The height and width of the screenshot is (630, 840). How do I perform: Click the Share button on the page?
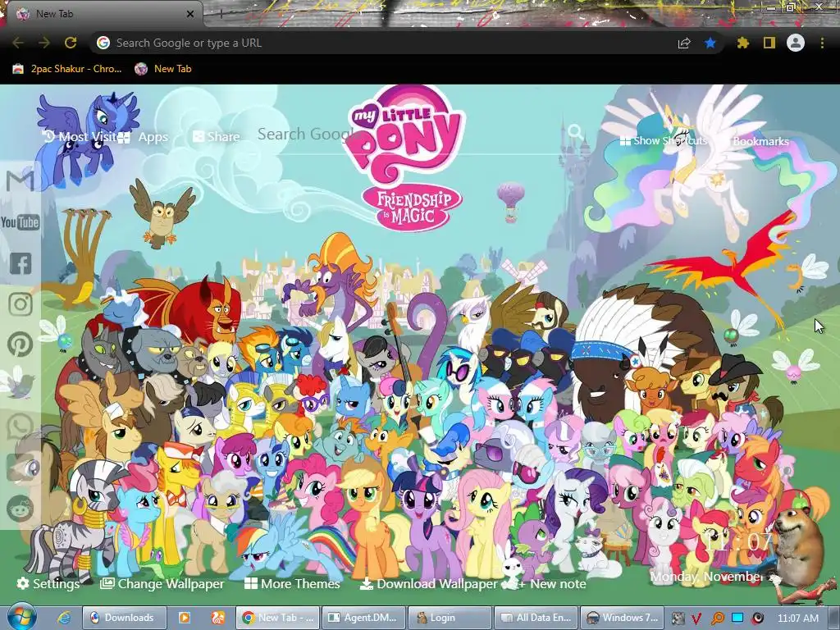pos(216,137)
